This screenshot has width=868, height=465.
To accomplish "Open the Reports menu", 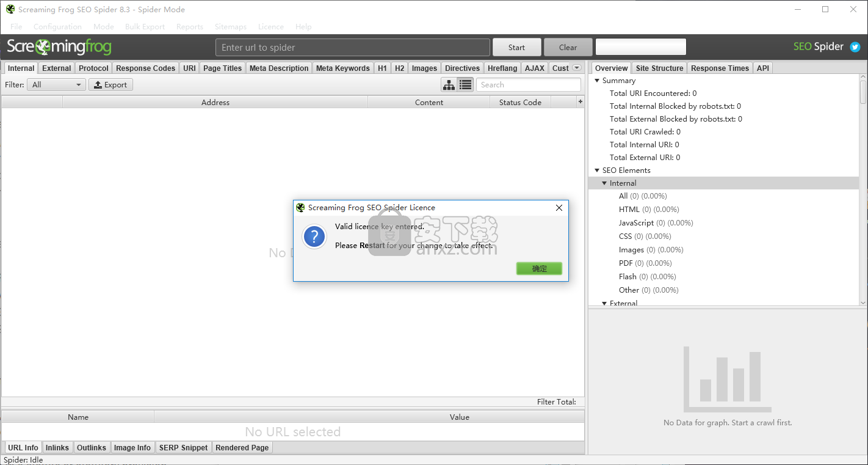I will tap(190, 27).
